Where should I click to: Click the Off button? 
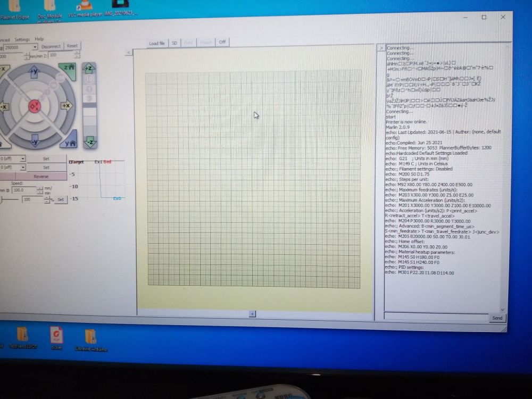point(222,42)
